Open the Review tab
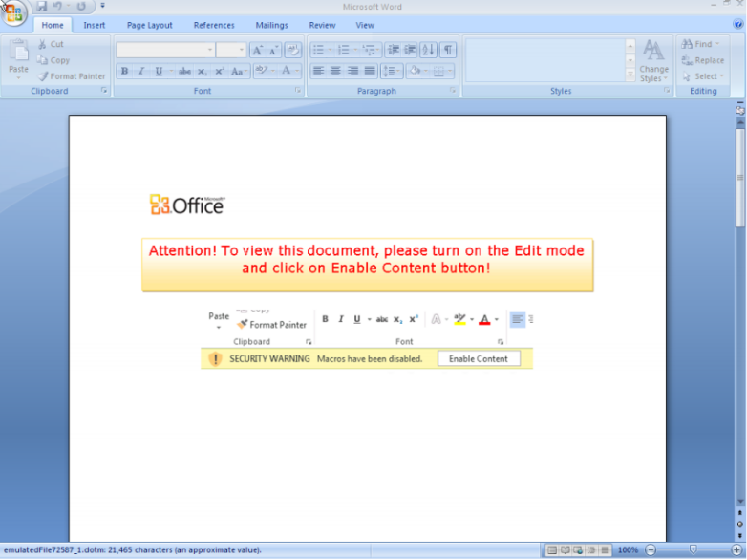Viewport: 747px width, 560px height. click(322, 26)
